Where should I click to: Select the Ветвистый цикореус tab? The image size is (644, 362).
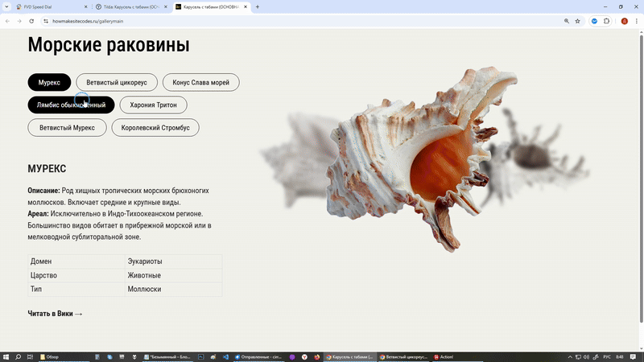(x=117, y=83)
